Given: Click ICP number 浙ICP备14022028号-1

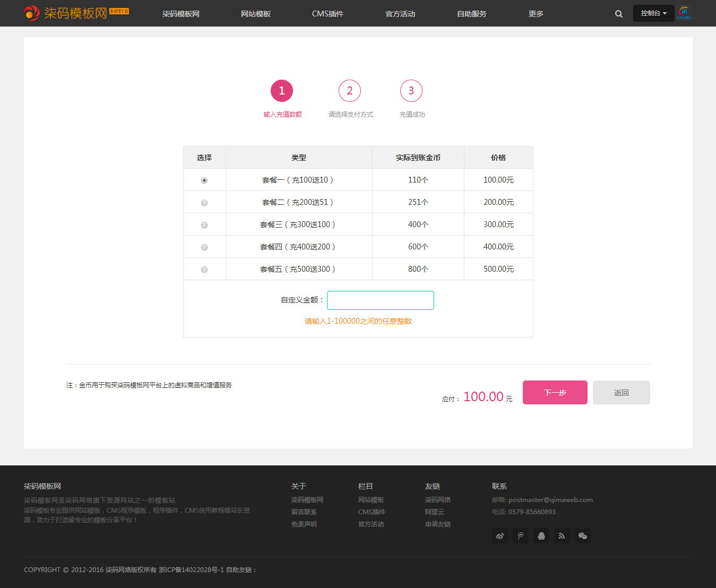Looking at the screenshot, I should click(x=191, y=570).
